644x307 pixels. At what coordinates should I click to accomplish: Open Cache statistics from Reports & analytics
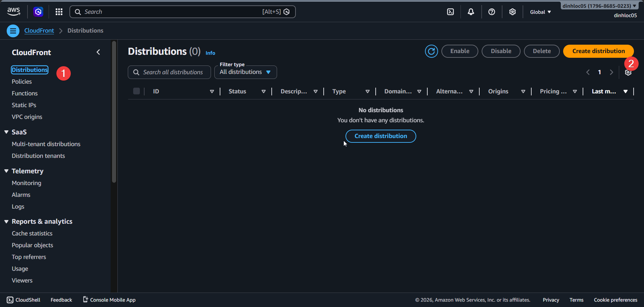32,233
